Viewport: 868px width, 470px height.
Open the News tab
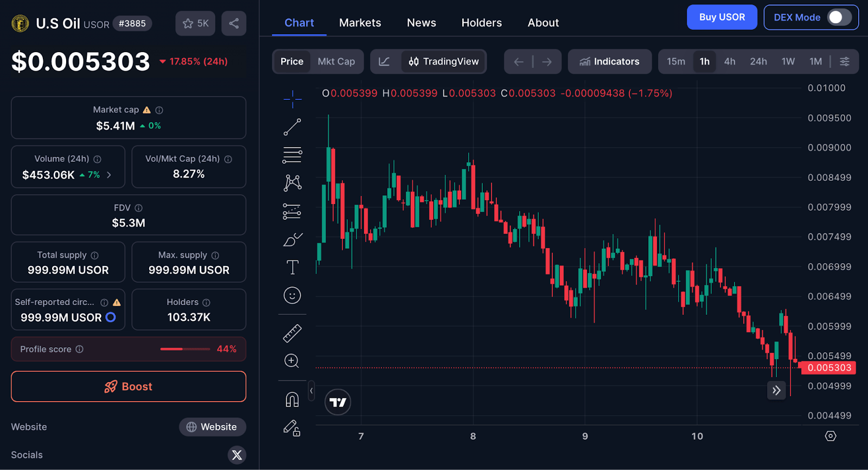coord(422,23)
